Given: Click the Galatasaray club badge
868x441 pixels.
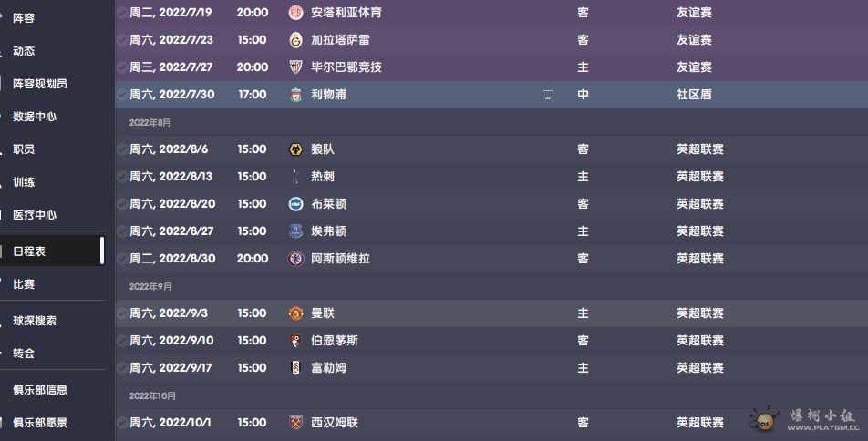Looking at the screenshot, I should coord(296,40).
